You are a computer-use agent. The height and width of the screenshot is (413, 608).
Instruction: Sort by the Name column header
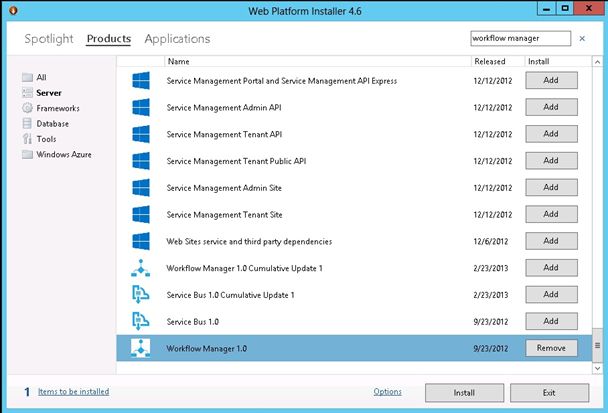[x=318, y=61]
